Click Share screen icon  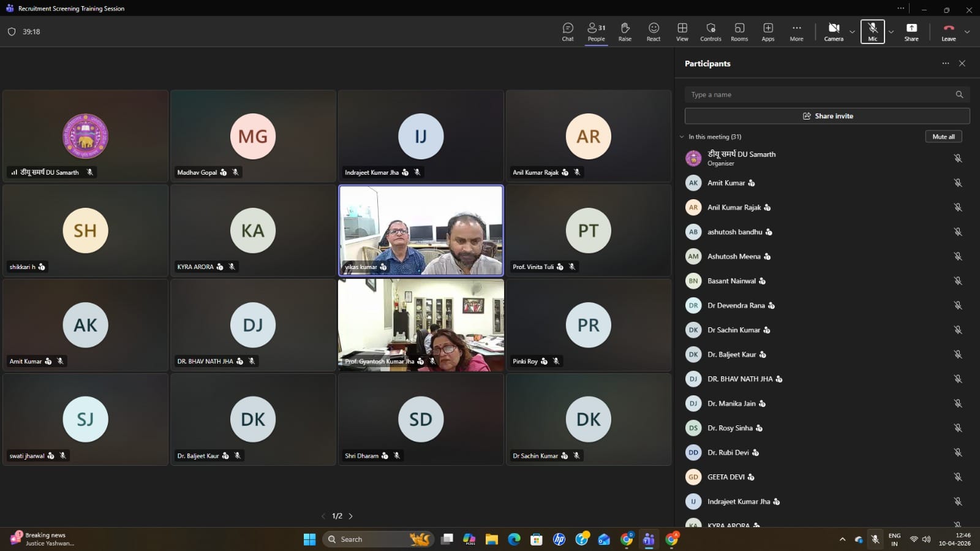[x=911, y=32]
